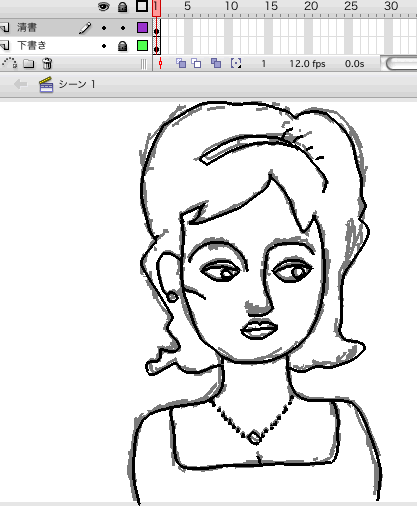This screenshot has width=417, height=506.
Task: Click the green outline color swatch of 下書き
Action: point(142,46)
